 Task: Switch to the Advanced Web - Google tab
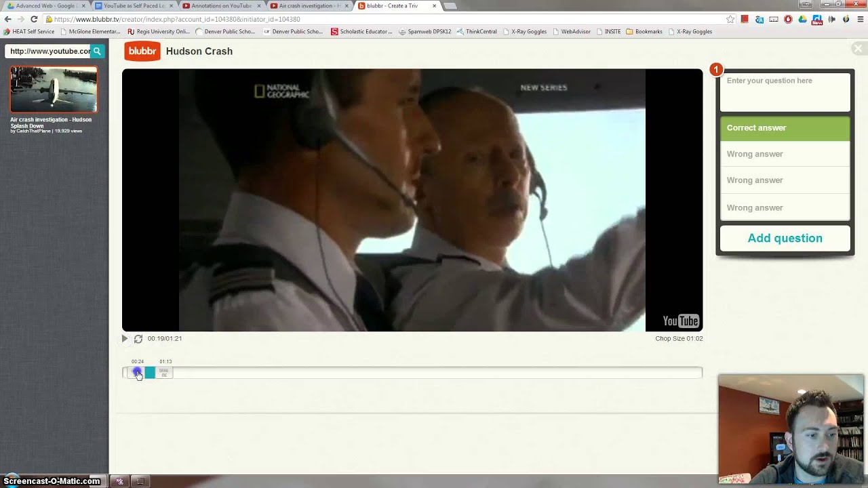45,6
